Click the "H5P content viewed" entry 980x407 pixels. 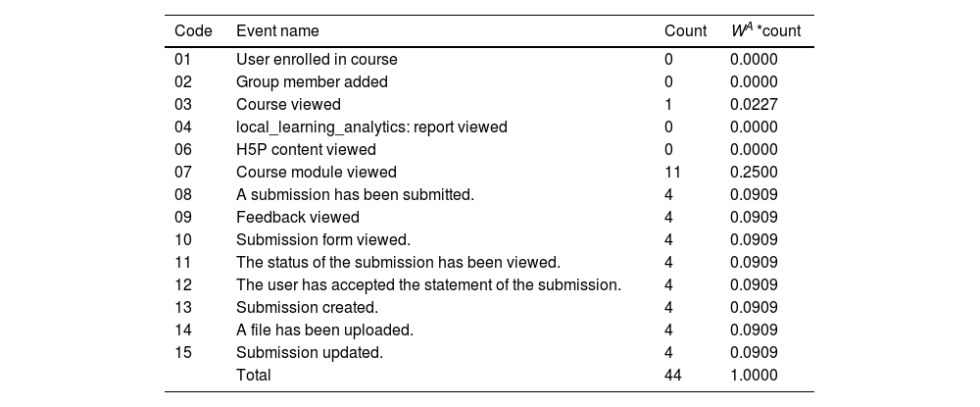306,150
